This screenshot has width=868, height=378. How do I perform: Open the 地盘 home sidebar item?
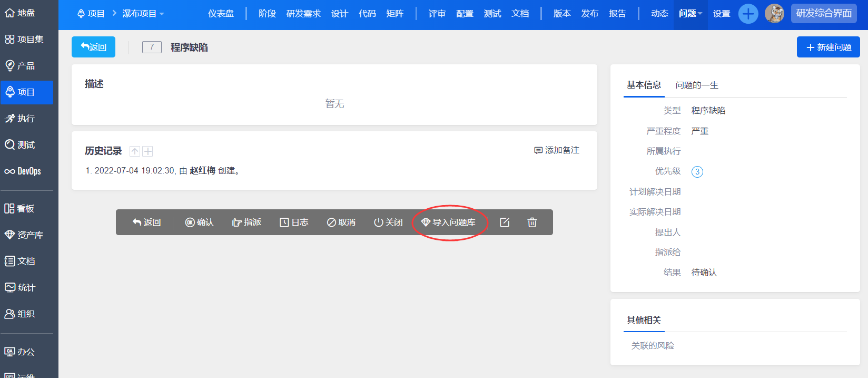pyautogui.click(x=20, y=13)
